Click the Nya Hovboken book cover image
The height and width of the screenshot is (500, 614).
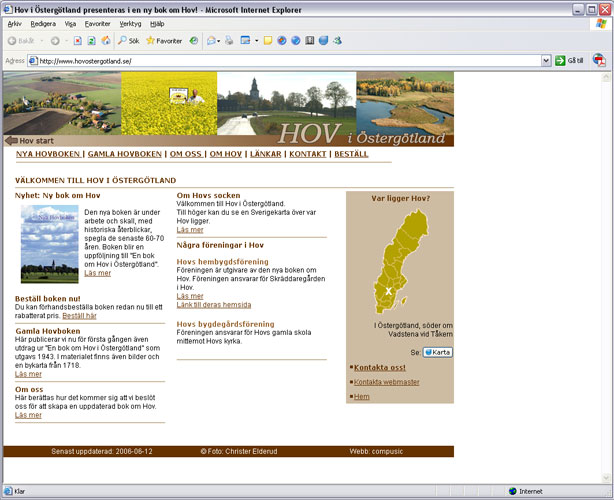49,244
